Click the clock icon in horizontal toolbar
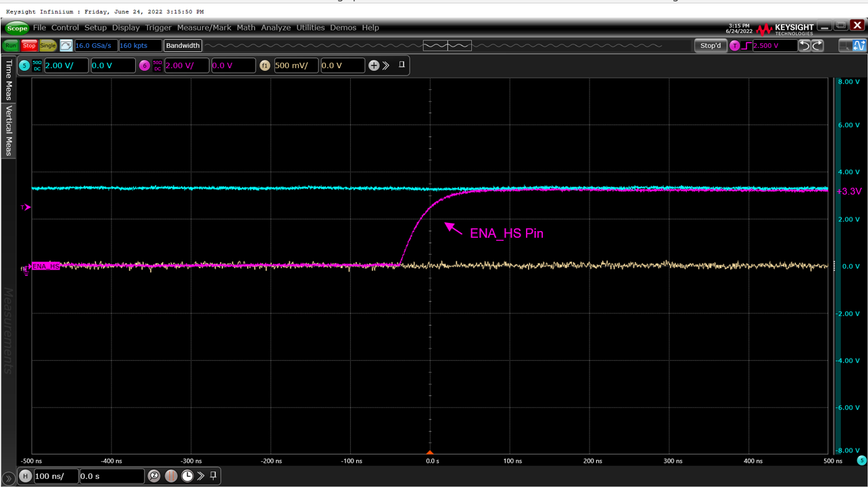Image resolution: width=868 pixels, height=487 pixels. pos(187,476)
